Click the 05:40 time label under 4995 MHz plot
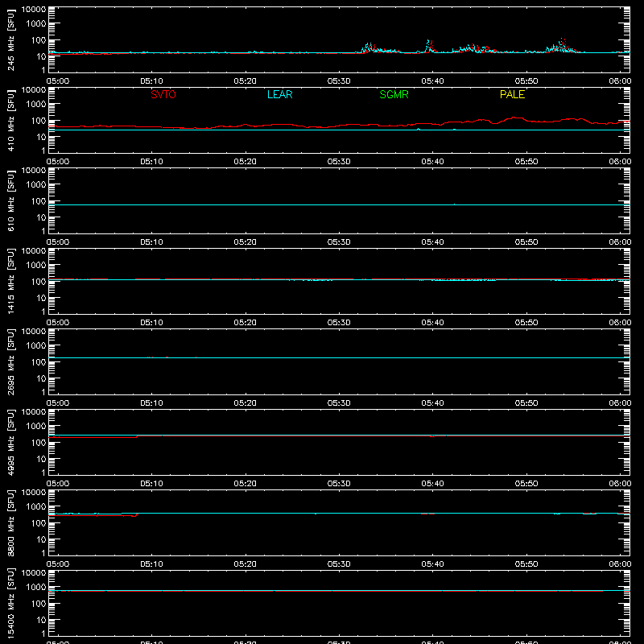This screenshot has height=644, width=644. coord(432,484)
